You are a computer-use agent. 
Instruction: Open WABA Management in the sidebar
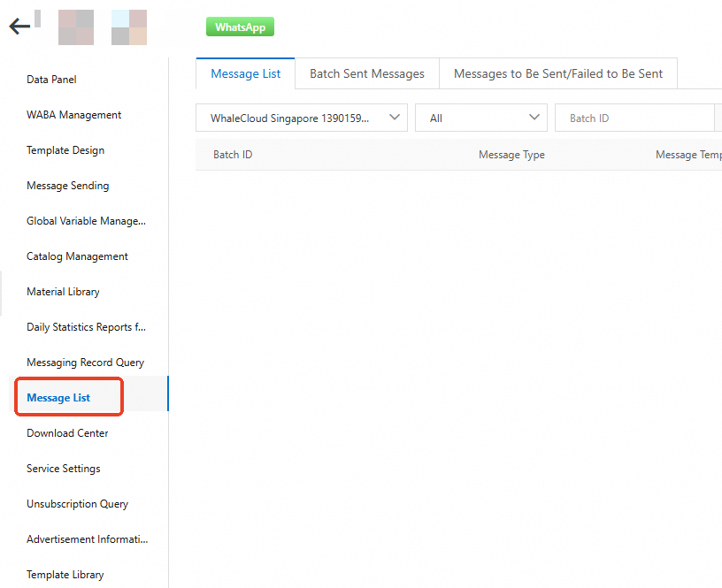73,115
